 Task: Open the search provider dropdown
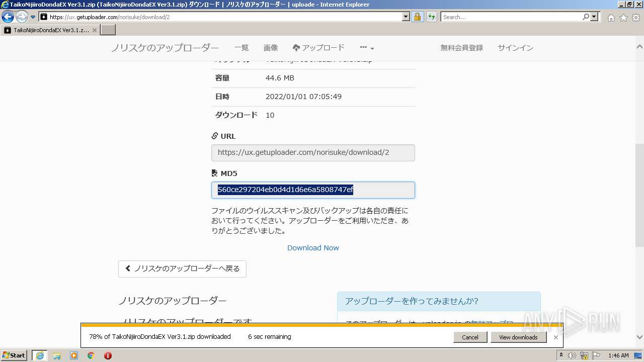click(x=595, y=17)
